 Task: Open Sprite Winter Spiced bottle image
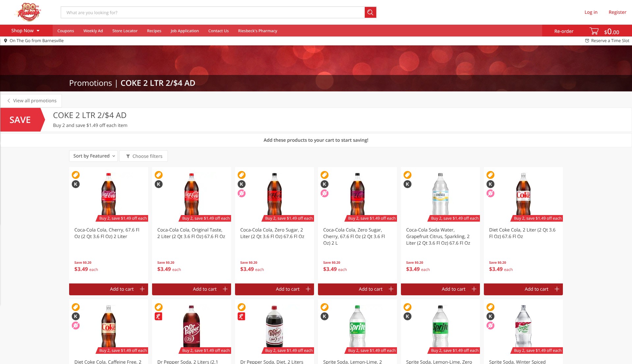click(523, 326)
